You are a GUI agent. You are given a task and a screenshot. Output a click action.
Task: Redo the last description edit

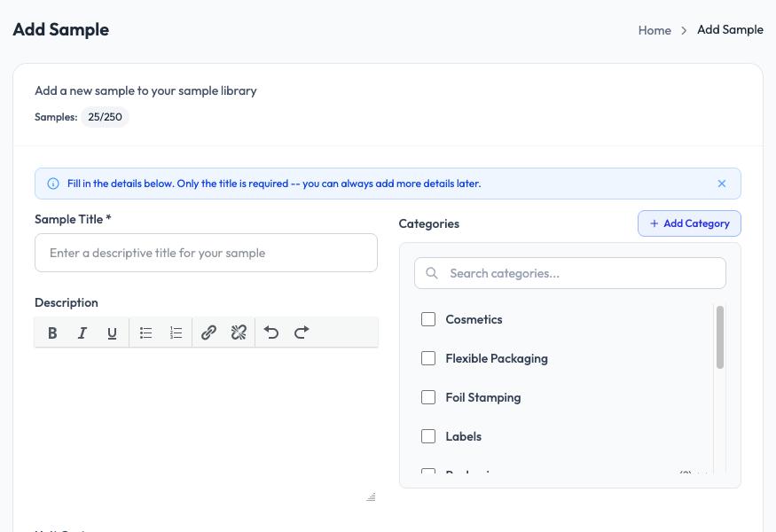301,332
